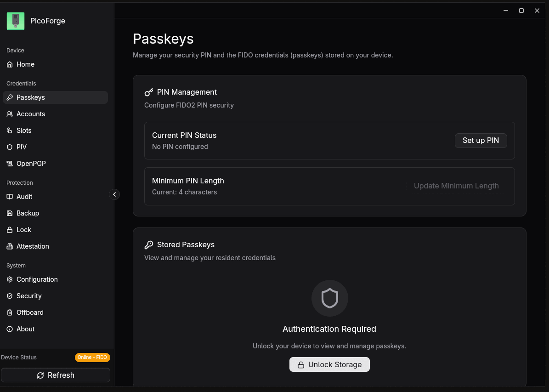Click the Set up PIN button
Image resolution: width=549 pixels, height=392 pixels.
481,141
